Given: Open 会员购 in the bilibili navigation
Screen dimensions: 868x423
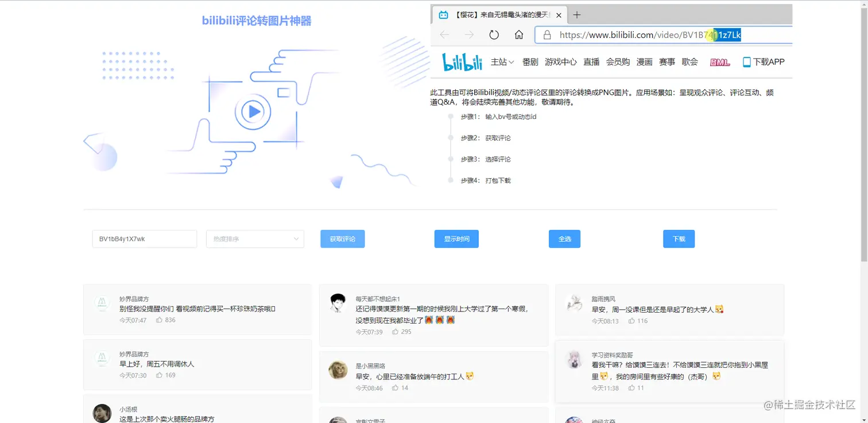Looking at the screenshot, I should (x=618, y=62).
